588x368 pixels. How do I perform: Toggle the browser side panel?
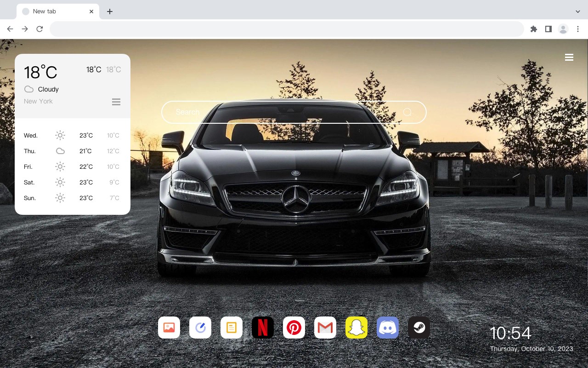548,29
